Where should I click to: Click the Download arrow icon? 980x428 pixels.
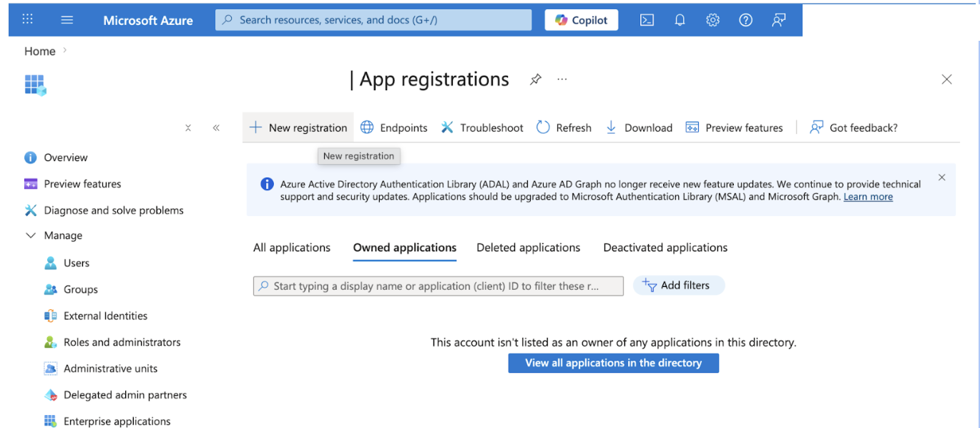[x=611, y=127]
